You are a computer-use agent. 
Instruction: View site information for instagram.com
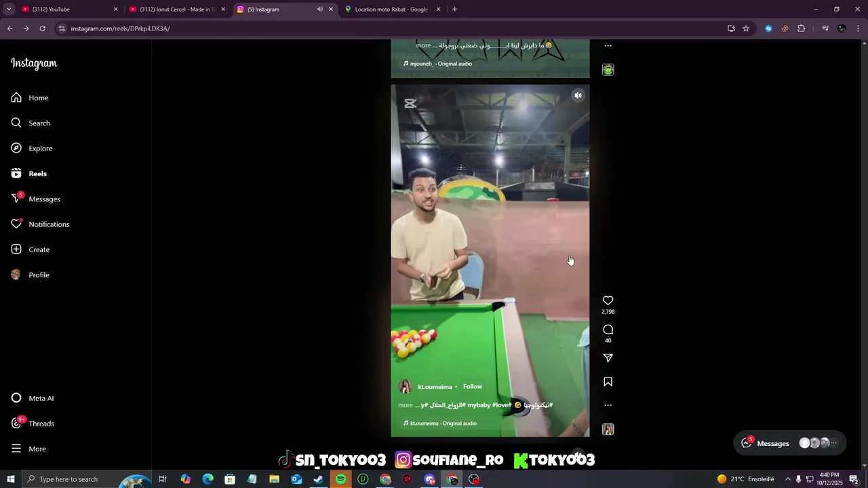[x=62, y=28]
